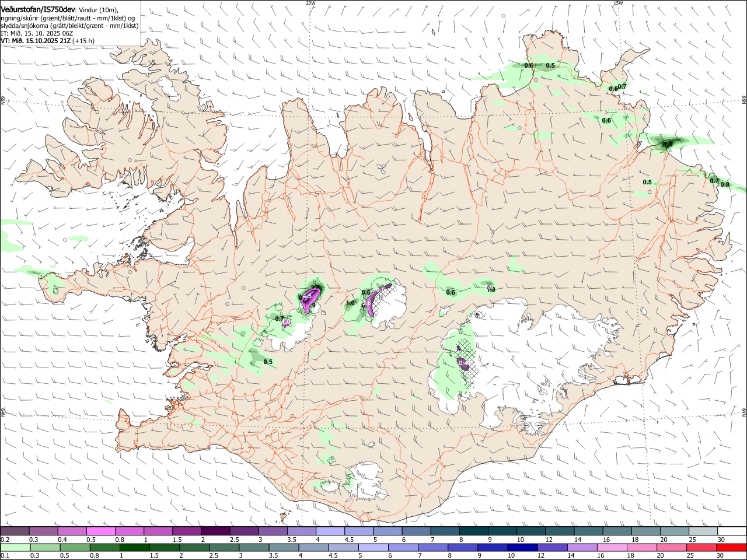Select the dark navy rain swatch between 10 and 12
Image resolution: width=747 pixels, height=560 pixels.
pos(522,547)
